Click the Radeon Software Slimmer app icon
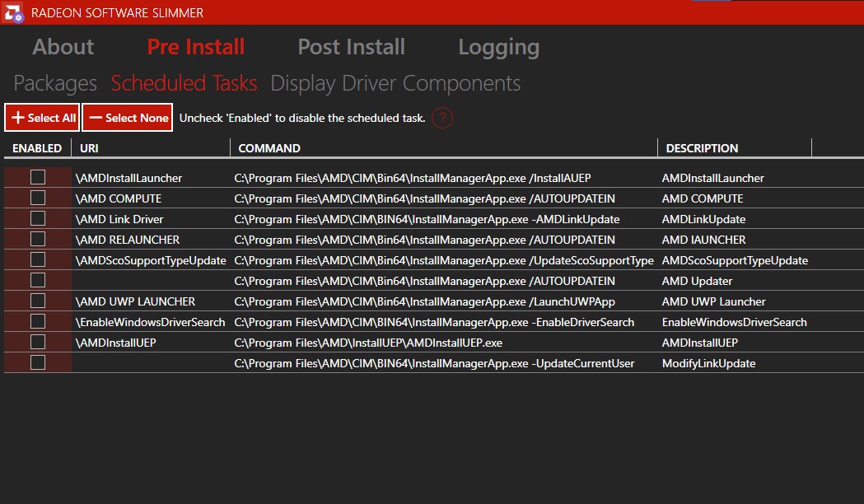Image resolution: width=864 pixels, height=504 pixels. [x=14, y=13]
